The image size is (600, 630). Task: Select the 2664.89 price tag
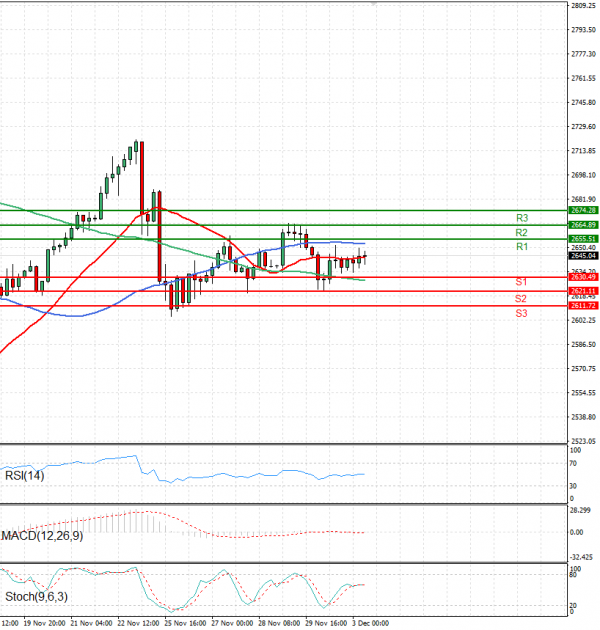pyautogui.click(x=584, y=225)
